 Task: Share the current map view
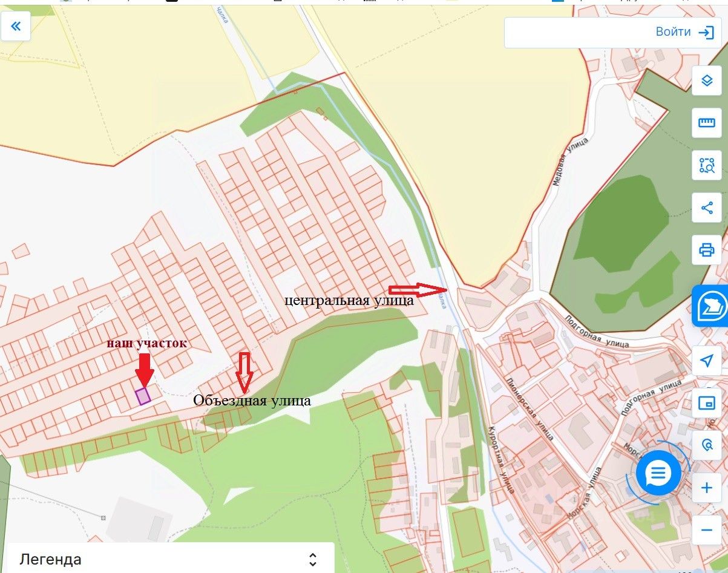coord(707,208)
